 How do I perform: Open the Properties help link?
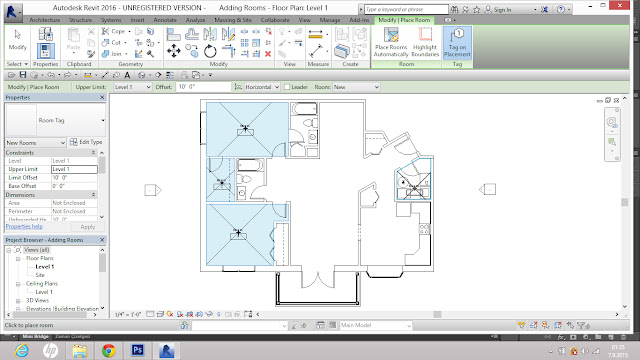tap(24, 227)
